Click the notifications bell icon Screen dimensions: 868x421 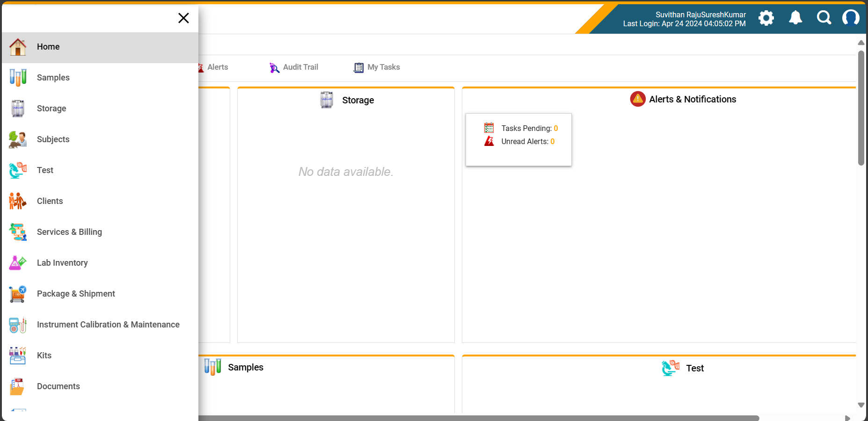[x=795, y=18]
